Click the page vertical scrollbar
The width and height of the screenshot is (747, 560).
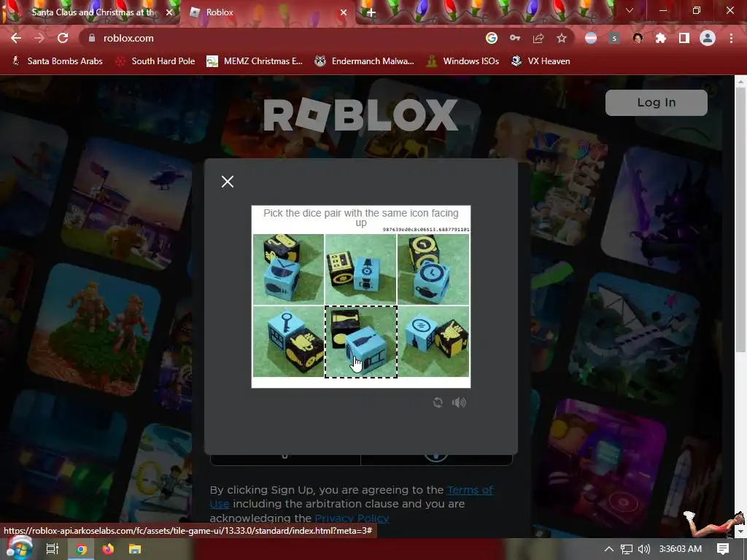(x=740, y=219)
